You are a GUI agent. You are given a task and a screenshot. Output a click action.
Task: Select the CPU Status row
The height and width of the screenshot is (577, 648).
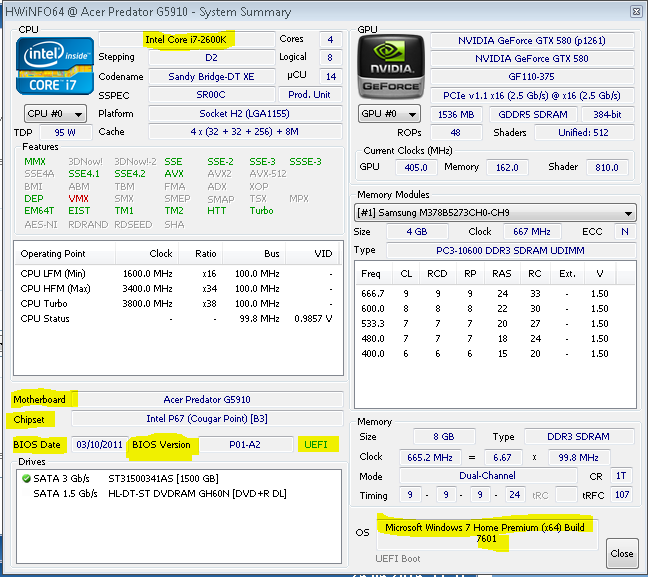point(177,319)
